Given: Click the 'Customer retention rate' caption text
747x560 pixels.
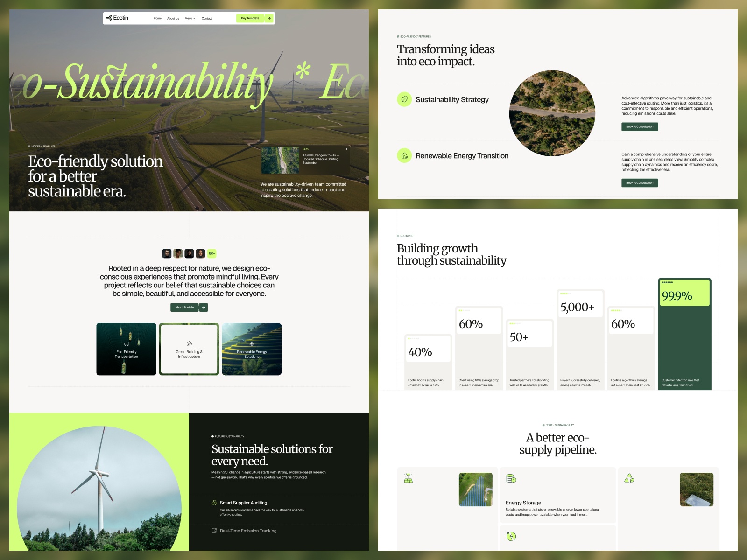Looking at the screenshot, I should click(680, 383).
